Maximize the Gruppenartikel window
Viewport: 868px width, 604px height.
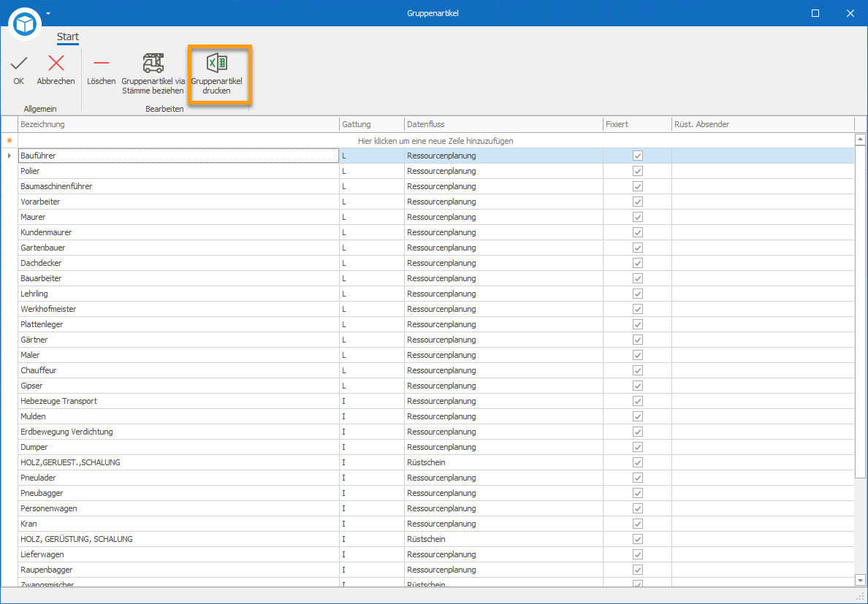coord(815,13)
